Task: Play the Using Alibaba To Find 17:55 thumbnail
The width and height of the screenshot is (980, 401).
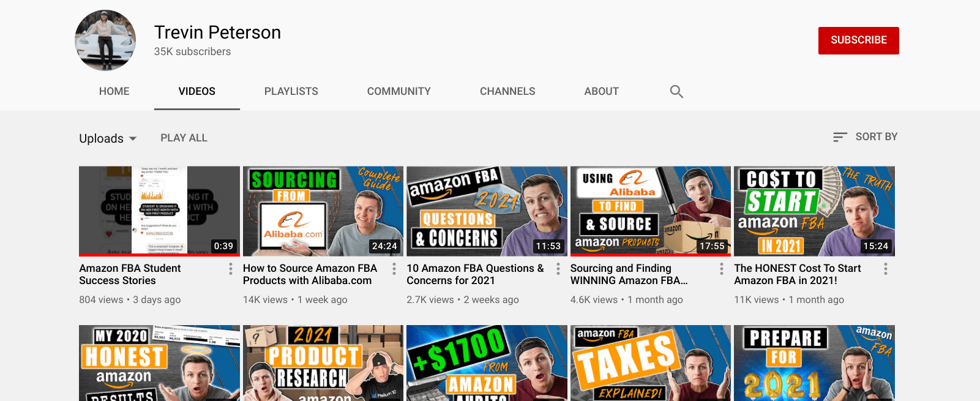Action: [x=651, y=211]
